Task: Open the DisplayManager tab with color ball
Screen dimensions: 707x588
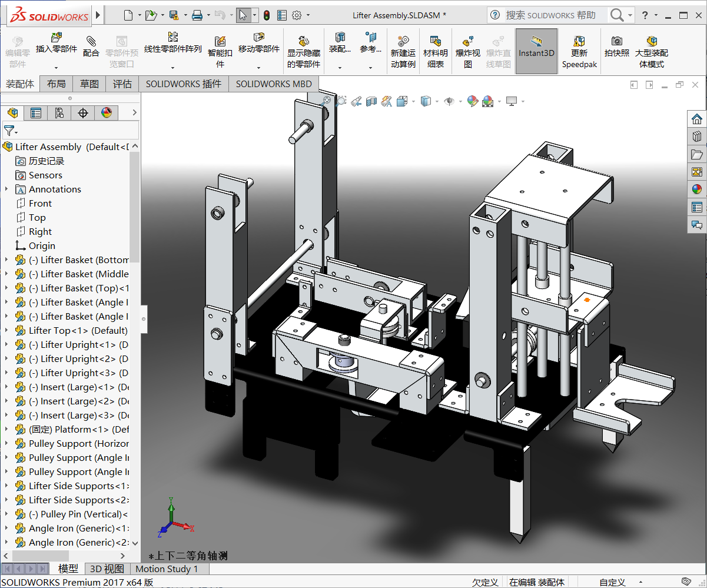Action: tap(107, 113)
